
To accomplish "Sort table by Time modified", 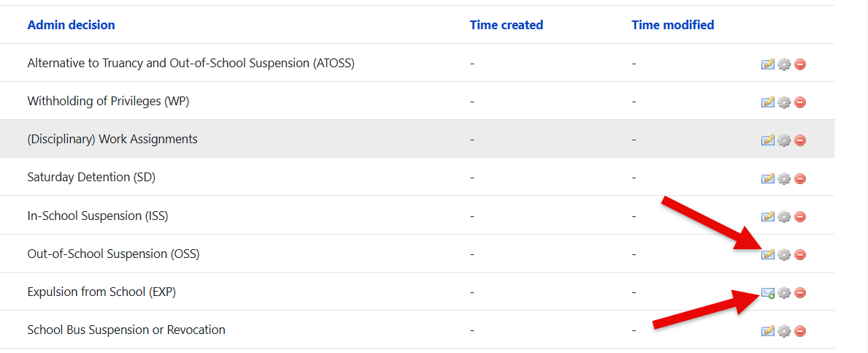I will (x=672, y=25).
